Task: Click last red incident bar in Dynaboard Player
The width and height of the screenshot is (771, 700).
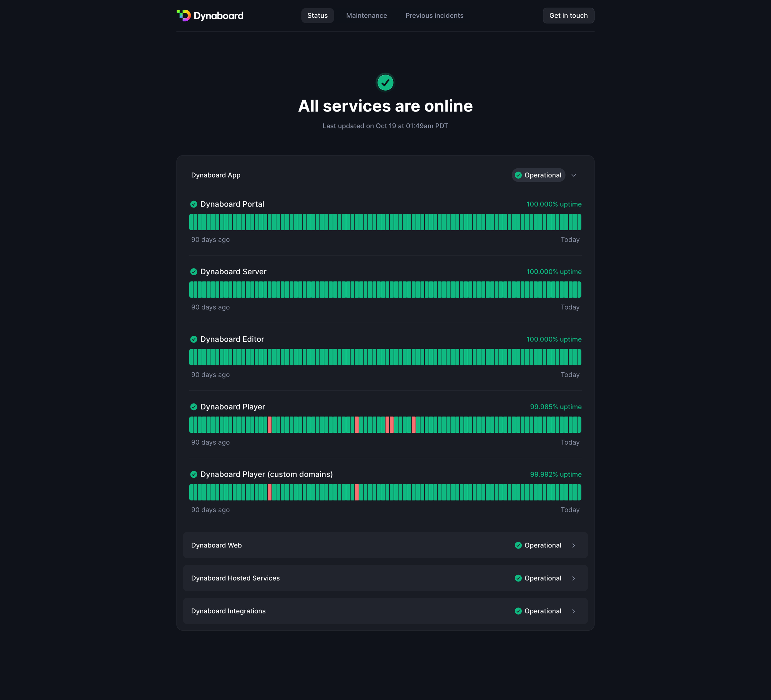Action: pos(414,425)
